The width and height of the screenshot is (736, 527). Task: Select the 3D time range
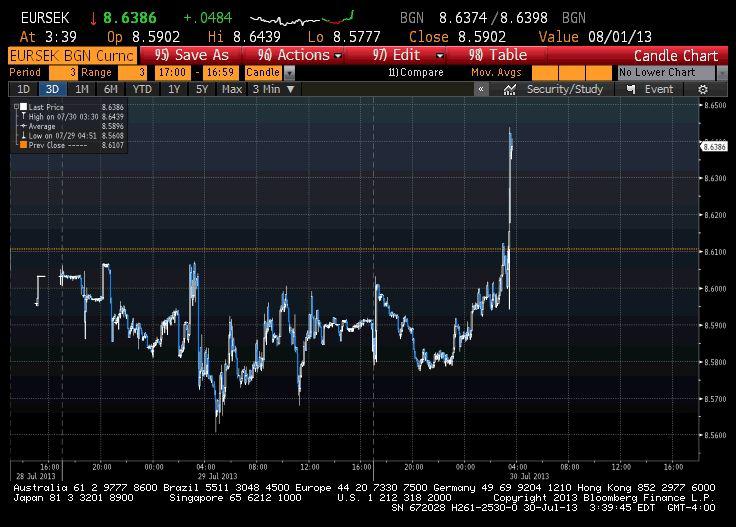click(x=52, y=89)
